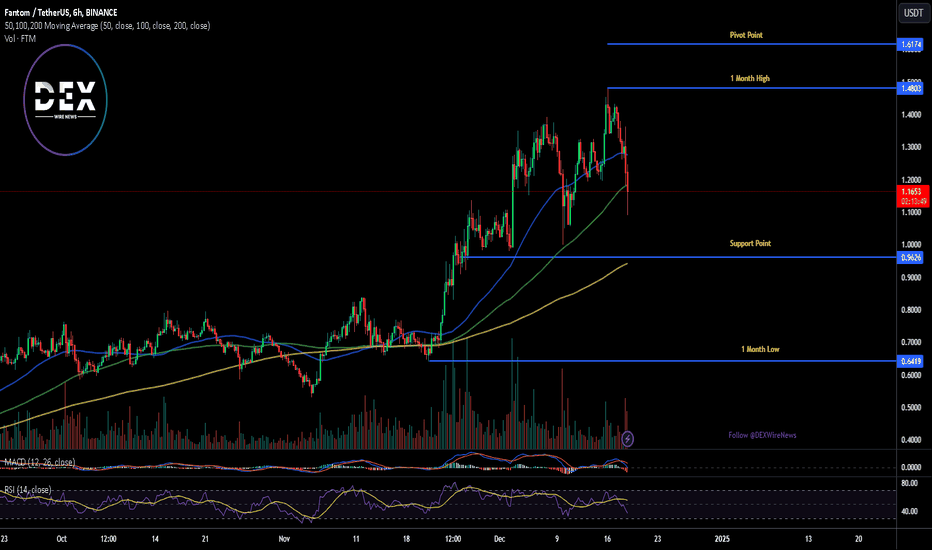Click the 2025 label on time axis

click(x=722, y=539)
